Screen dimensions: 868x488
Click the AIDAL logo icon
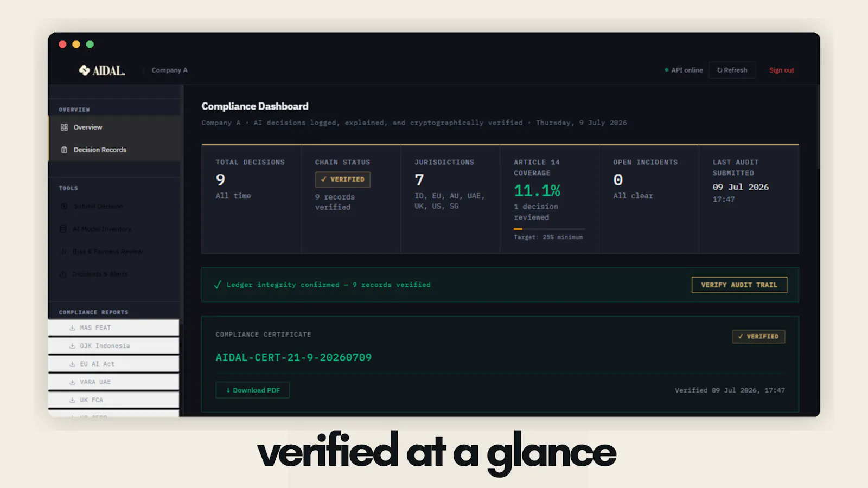tap(84, 70)
